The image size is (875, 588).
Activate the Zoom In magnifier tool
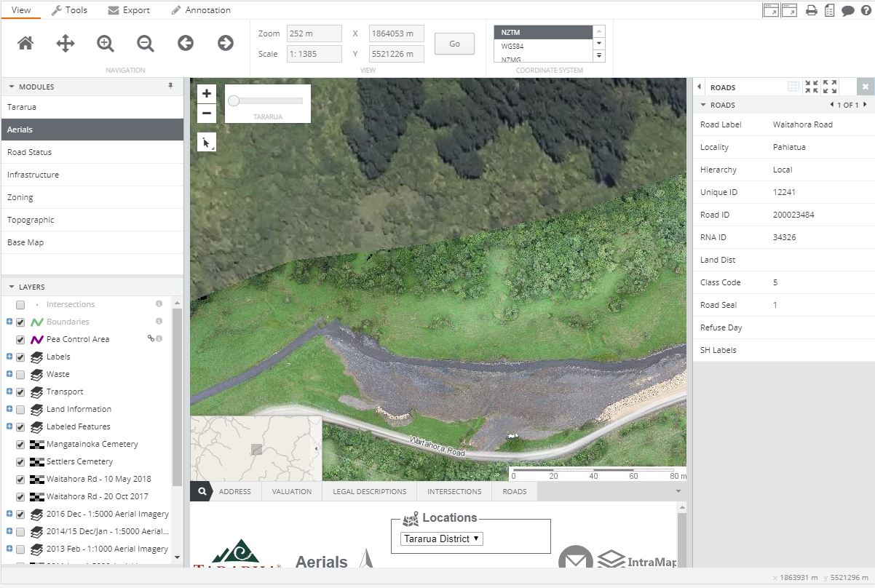pyautogui.click(x=106, y=43)
